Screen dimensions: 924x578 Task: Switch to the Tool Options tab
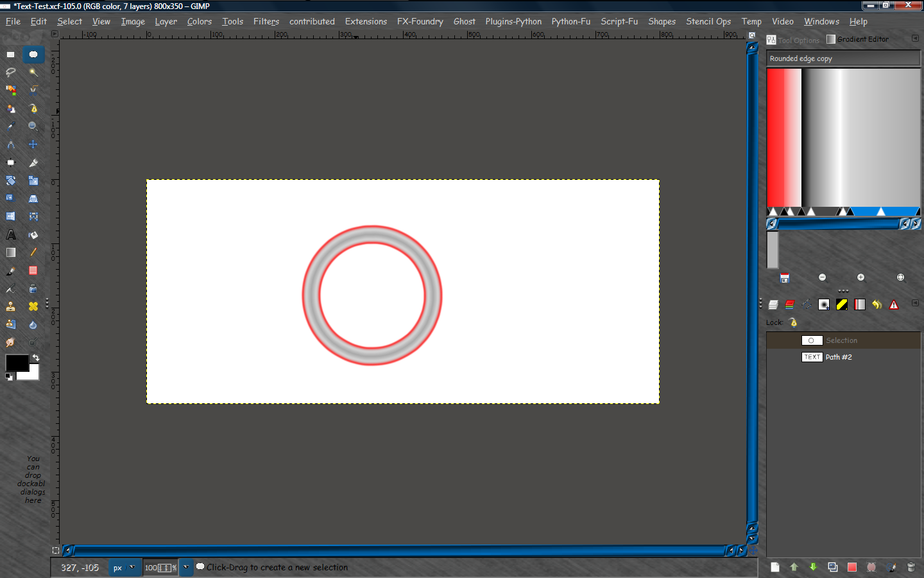click(793, 40)
